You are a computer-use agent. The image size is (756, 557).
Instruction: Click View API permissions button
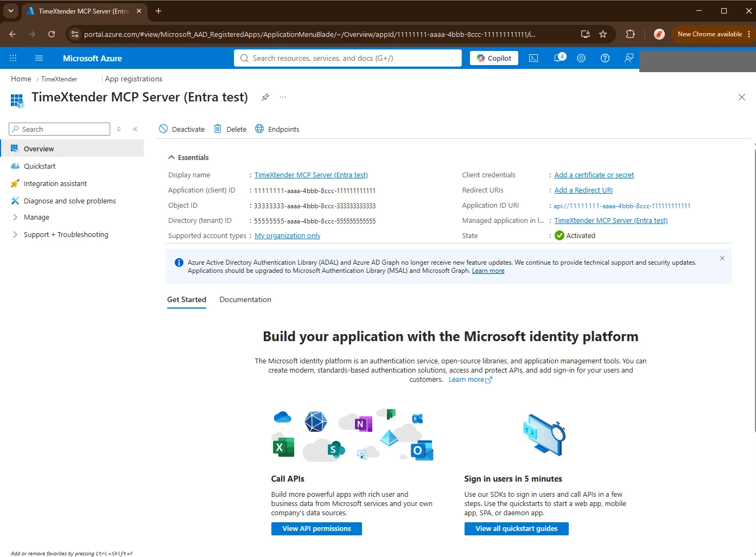pyautogui.click(x=316, y=529)
